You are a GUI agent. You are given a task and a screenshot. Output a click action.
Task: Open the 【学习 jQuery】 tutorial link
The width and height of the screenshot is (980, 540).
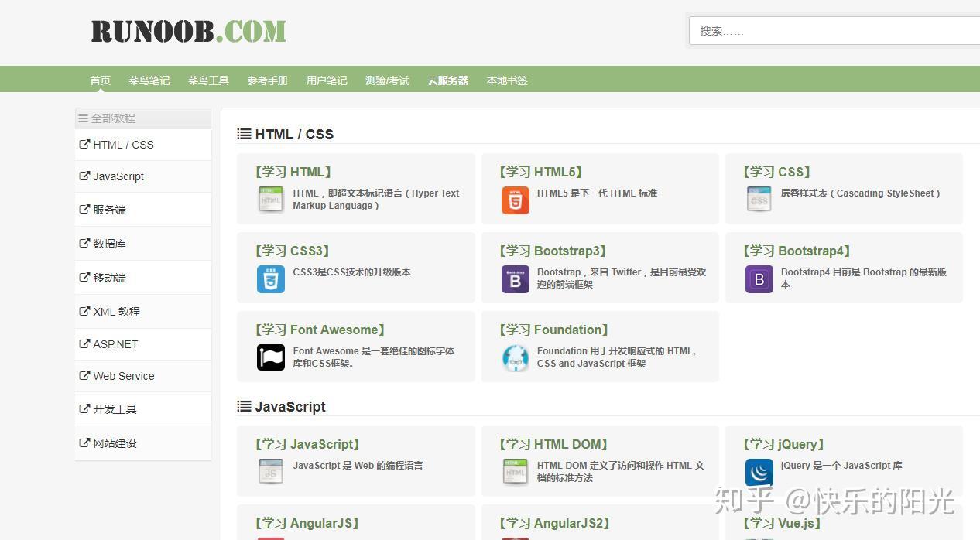pos(783,444)
